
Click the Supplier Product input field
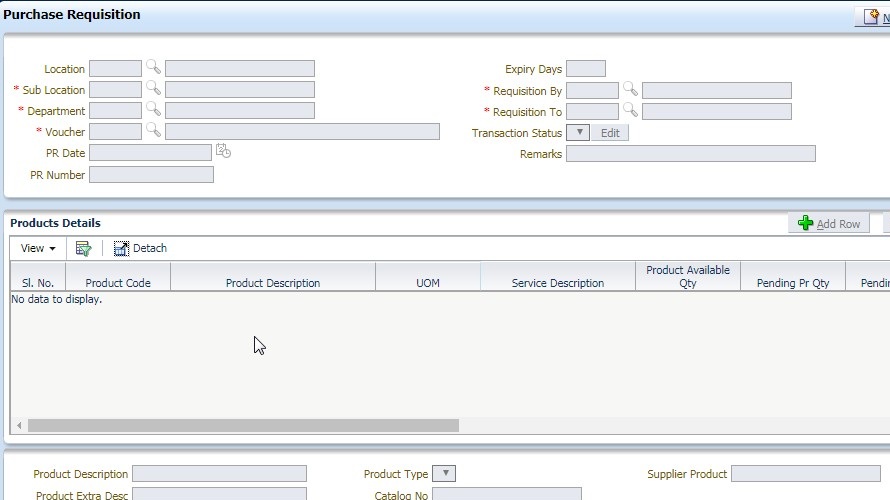806,474
